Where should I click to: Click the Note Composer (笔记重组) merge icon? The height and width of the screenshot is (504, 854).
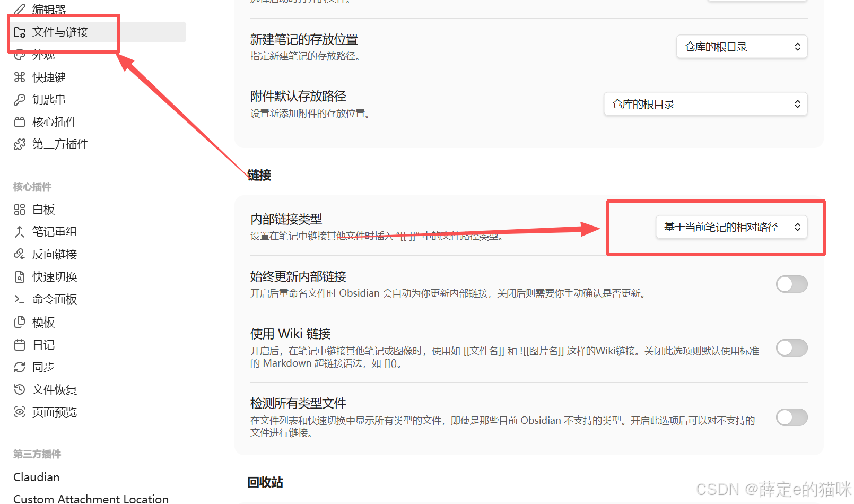(20, 232)
